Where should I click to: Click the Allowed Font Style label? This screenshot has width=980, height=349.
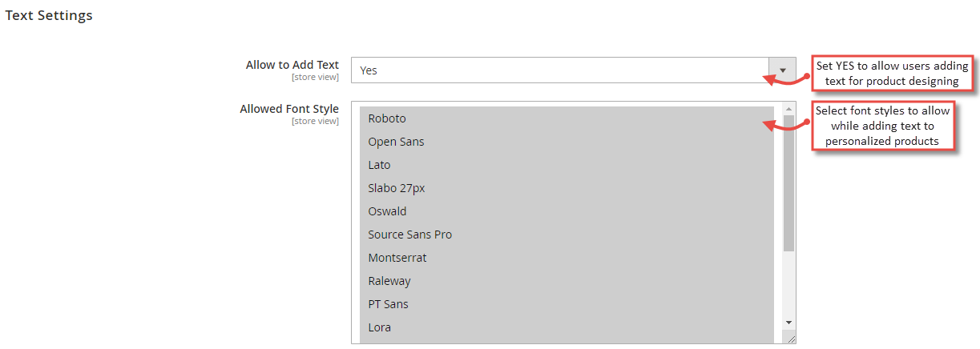(x=288, y=109)
